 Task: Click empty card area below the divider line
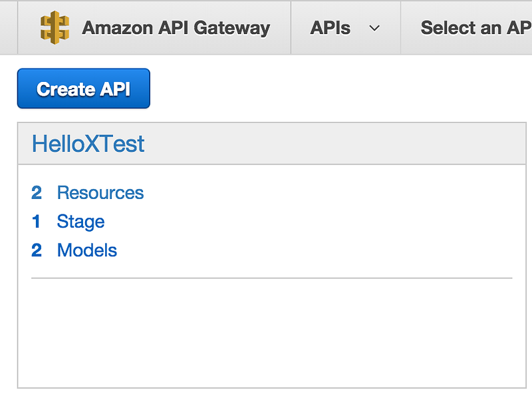tap(272, 333)
